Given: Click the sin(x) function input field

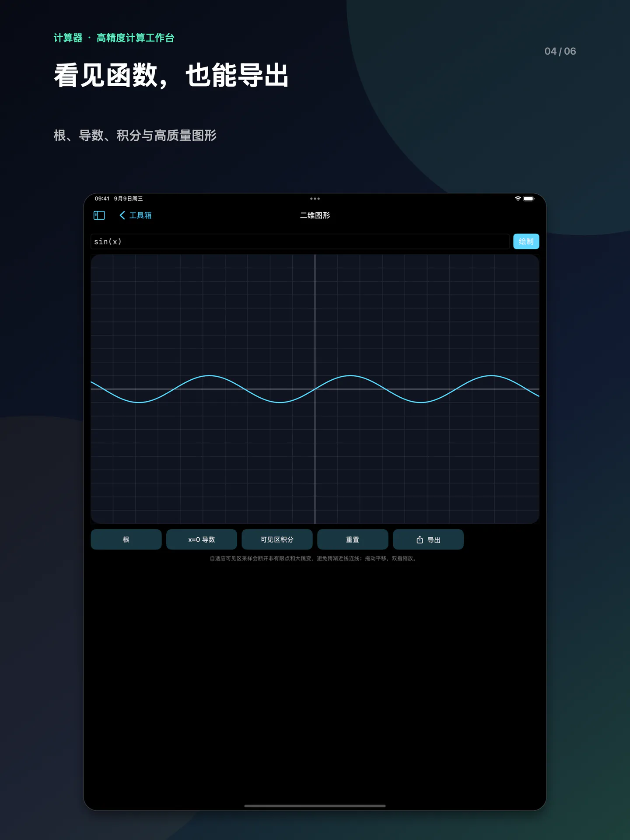Looking at the screenshot, I should pyautogui.click(x=300, y=241).
